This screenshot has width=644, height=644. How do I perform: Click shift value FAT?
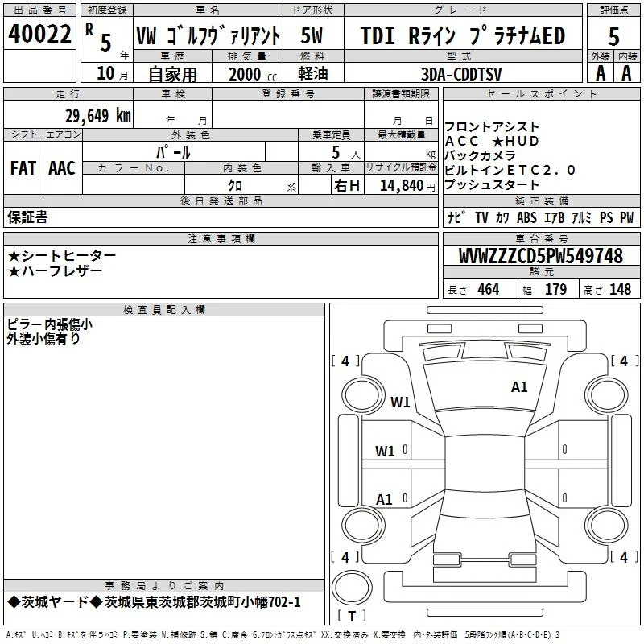tap(23, 168)
